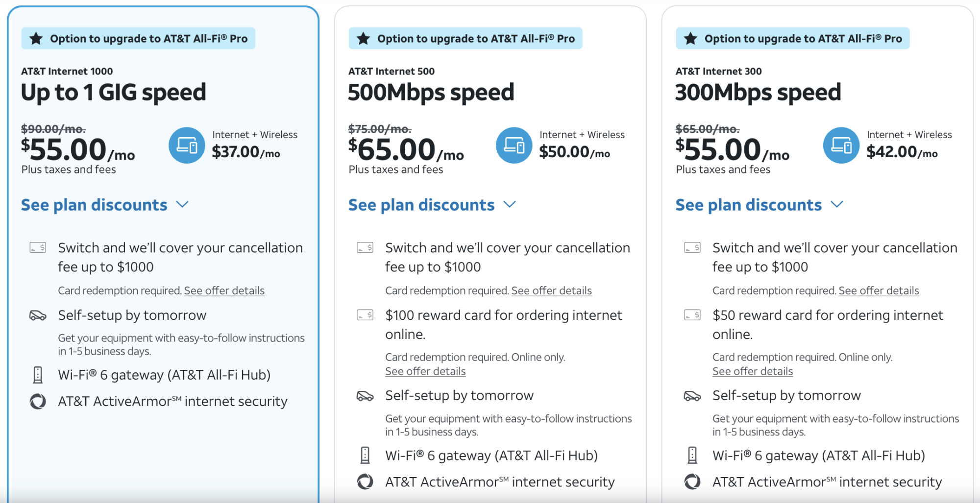Click the Internet + Wireless icon for Internet 500

(x=514, y=145)
